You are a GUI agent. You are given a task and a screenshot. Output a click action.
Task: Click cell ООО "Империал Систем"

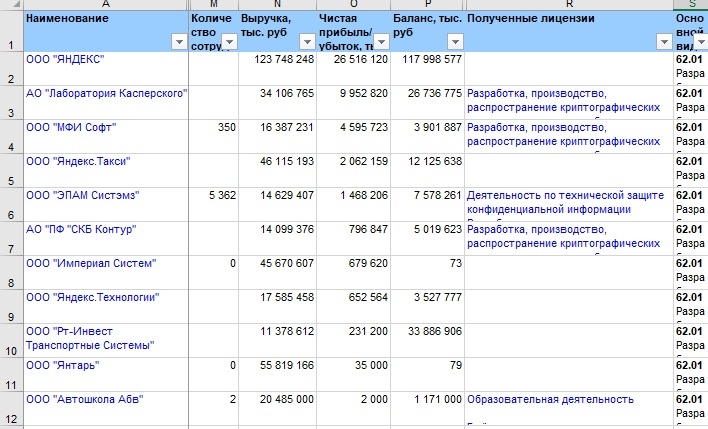click(x=106, y=272)
